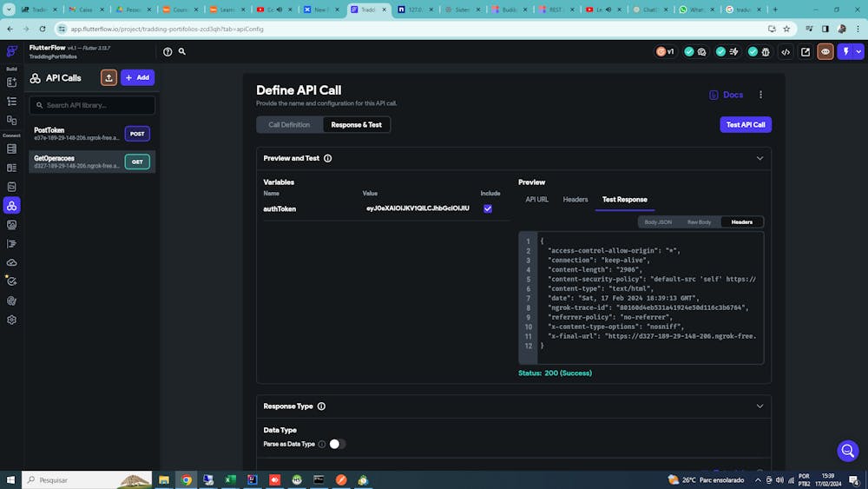Uncheck the authToken Include checkbox
This screenshot has width=868, height=489.
pyautogui.click(x=488, y=208)
